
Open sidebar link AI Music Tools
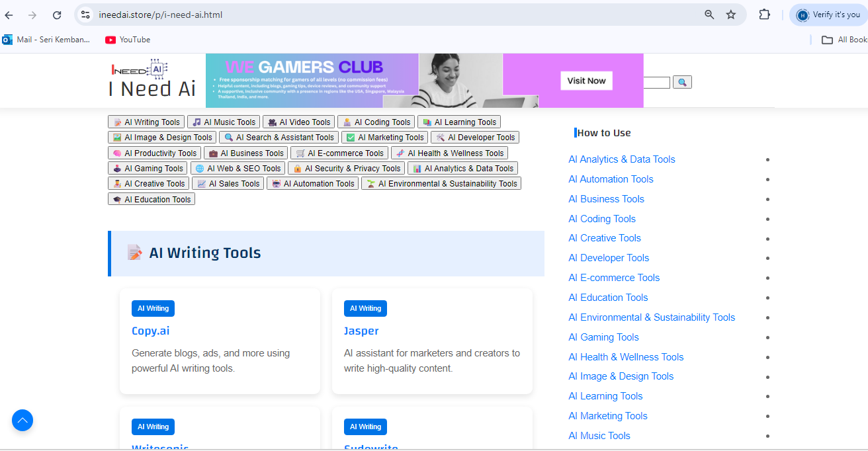(x=599, y=436)
